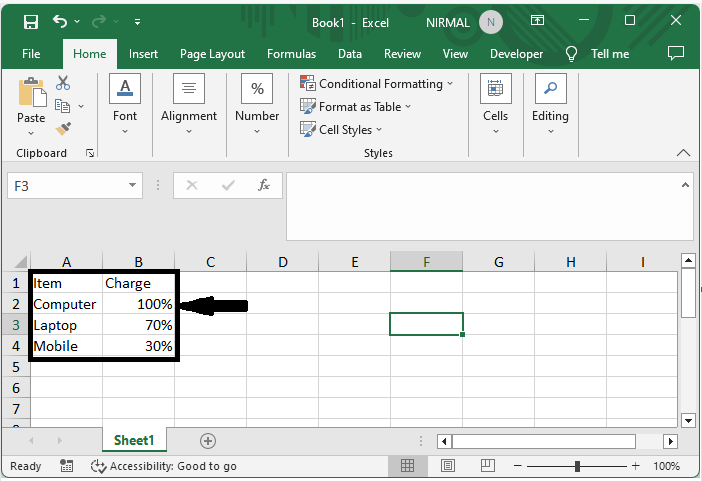Open the Review tab
This screenshot has height=481, width=702.
(x=402, y=54)
